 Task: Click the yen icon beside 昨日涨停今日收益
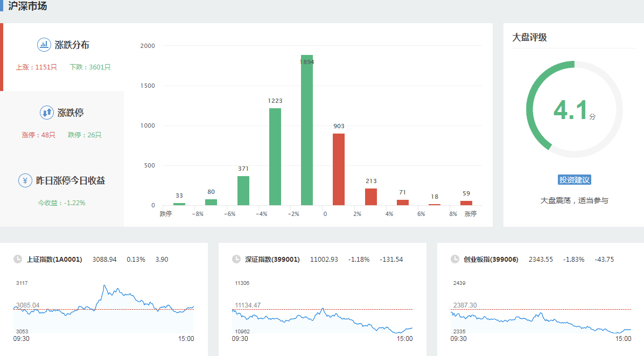click(25, 180)
